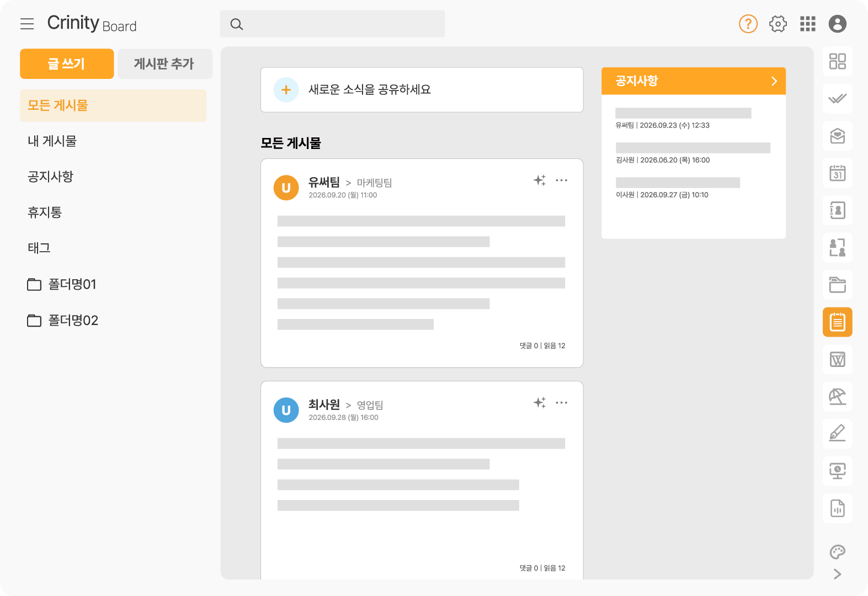Open more options on 유써팀 post
The image size is (868, 596).
click(x=562, y=180)
